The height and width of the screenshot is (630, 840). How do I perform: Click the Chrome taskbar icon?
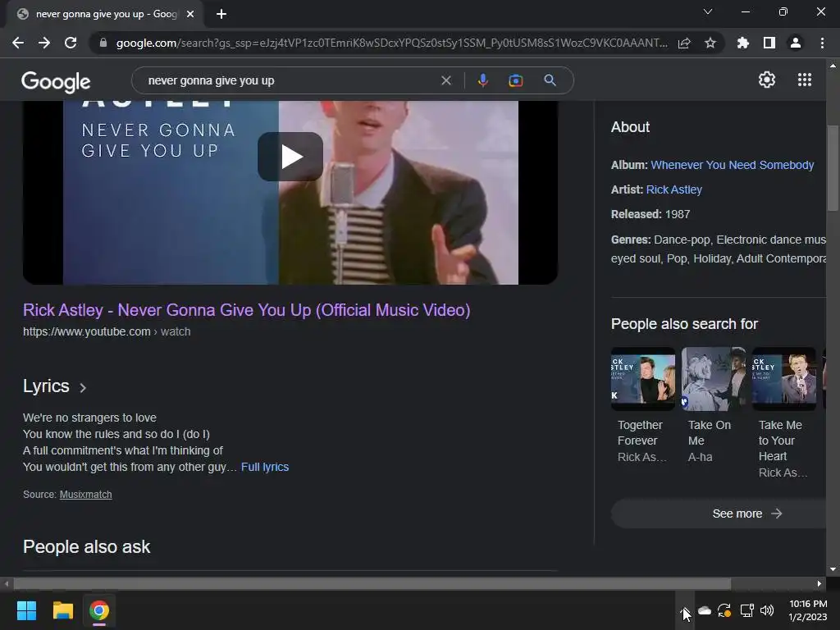tap(99, 610)
